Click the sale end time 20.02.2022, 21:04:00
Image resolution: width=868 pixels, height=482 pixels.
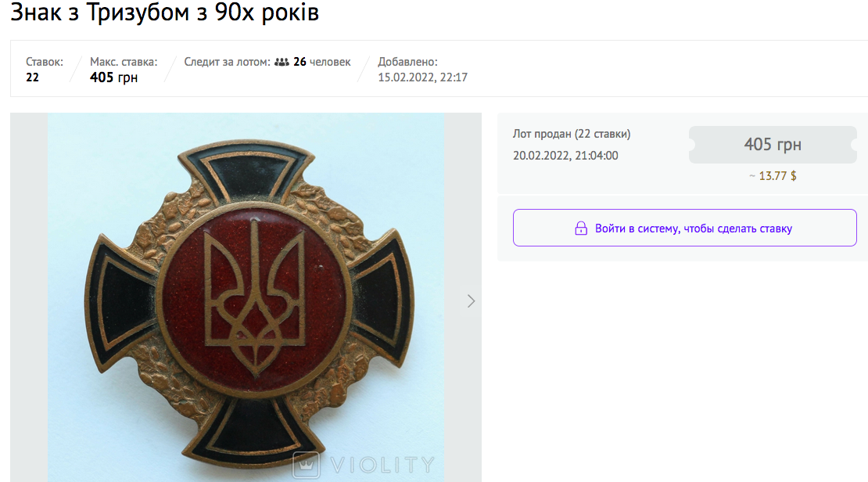coord(565,156)
